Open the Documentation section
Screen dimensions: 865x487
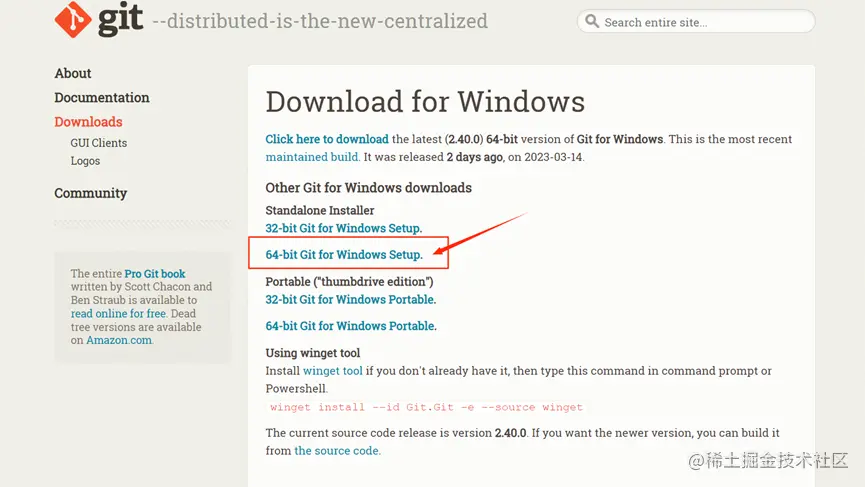102,98
